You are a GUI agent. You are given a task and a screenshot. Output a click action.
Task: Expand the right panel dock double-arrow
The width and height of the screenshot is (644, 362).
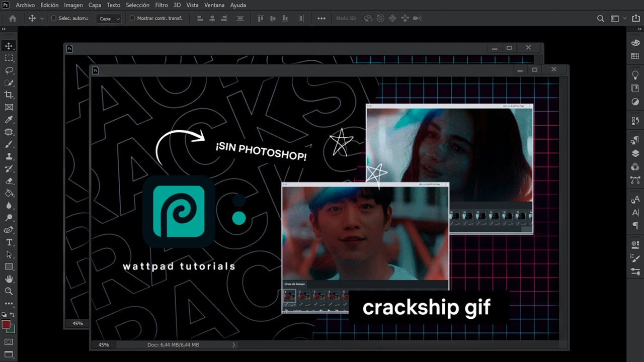click(x=639, y=29)
